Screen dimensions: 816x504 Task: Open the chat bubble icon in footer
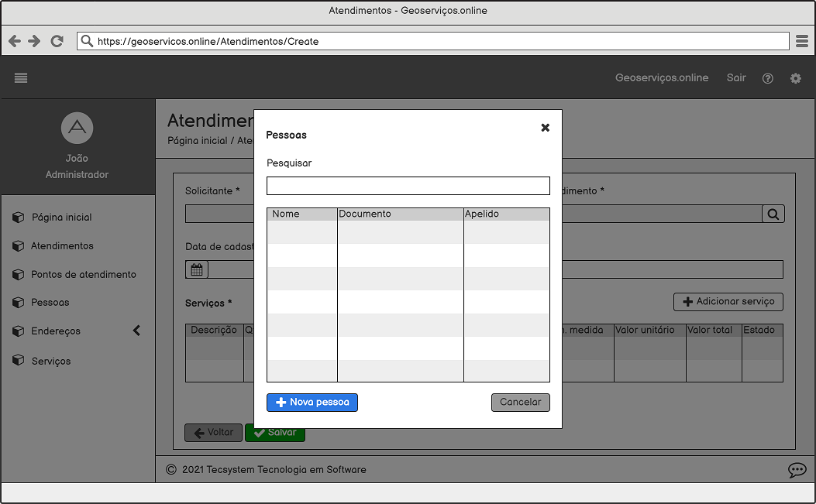click(x=797, y=470)
